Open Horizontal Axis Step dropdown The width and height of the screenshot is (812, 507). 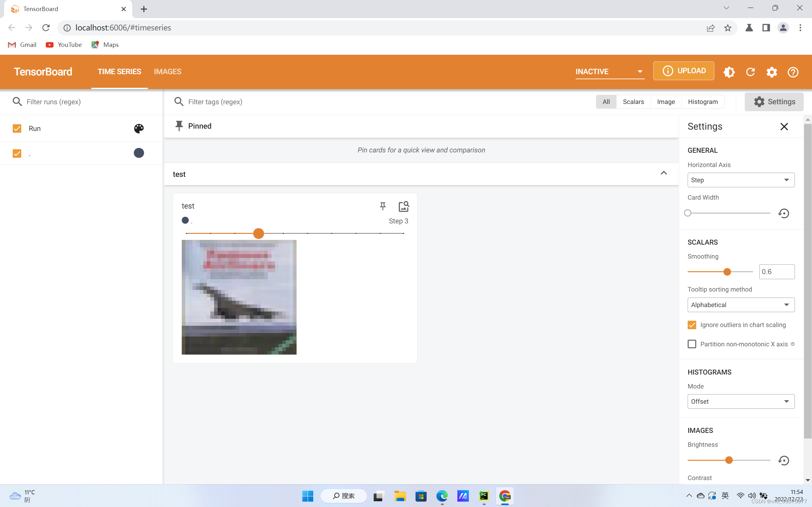(741, 180)
